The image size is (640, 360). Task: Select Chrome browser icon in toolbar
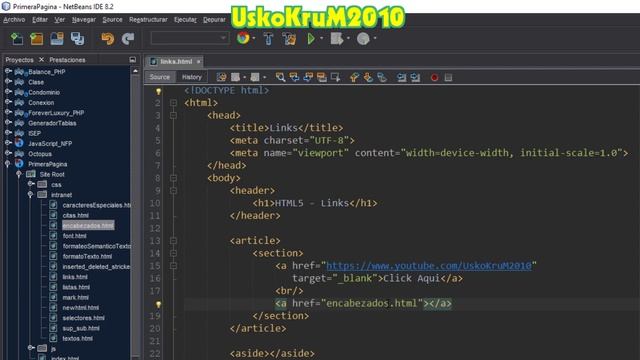point(243,38)
